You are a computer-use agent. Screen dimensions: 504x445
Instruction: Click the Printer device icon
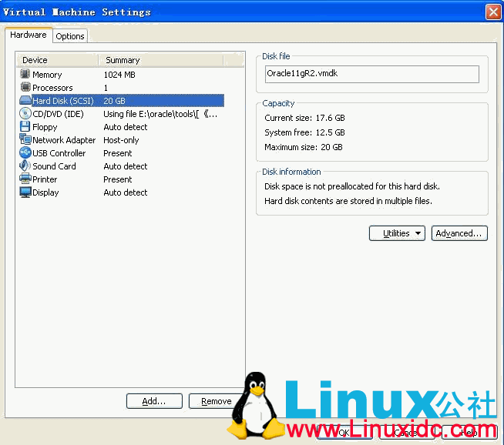[25, 179]
